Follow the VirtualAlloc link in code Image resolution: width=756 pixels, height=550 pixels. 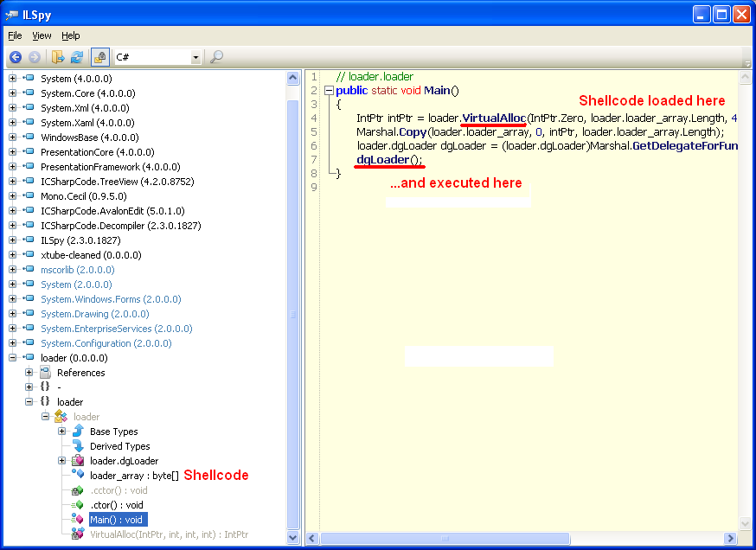click(494, 118)
